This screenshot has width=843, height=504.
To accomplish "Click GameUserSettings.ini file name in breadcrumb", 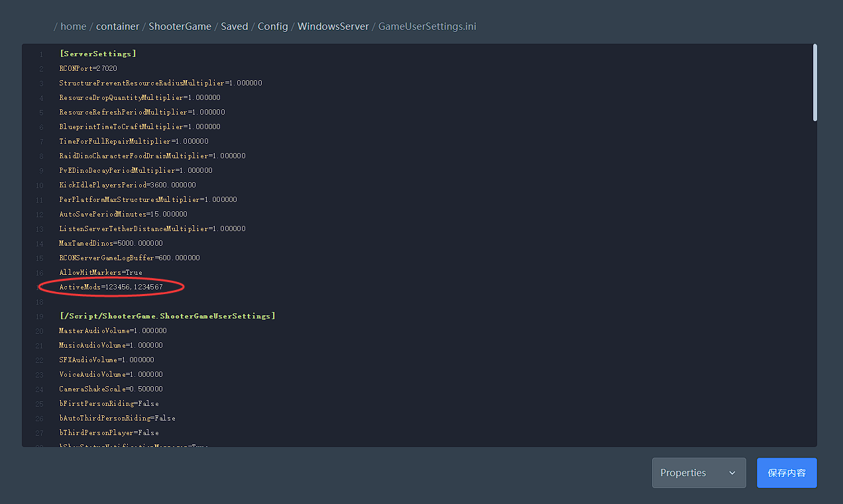I will [427, 26].
